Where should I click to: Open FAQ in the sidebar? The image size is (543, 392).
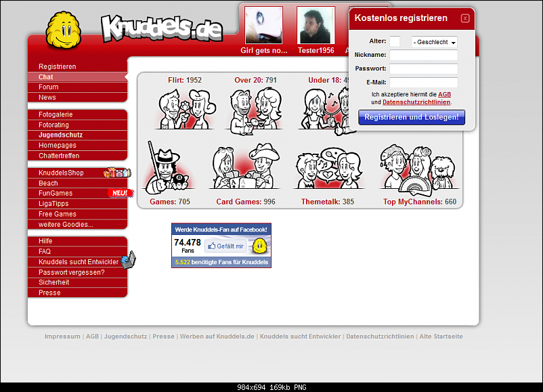[78, 251]
